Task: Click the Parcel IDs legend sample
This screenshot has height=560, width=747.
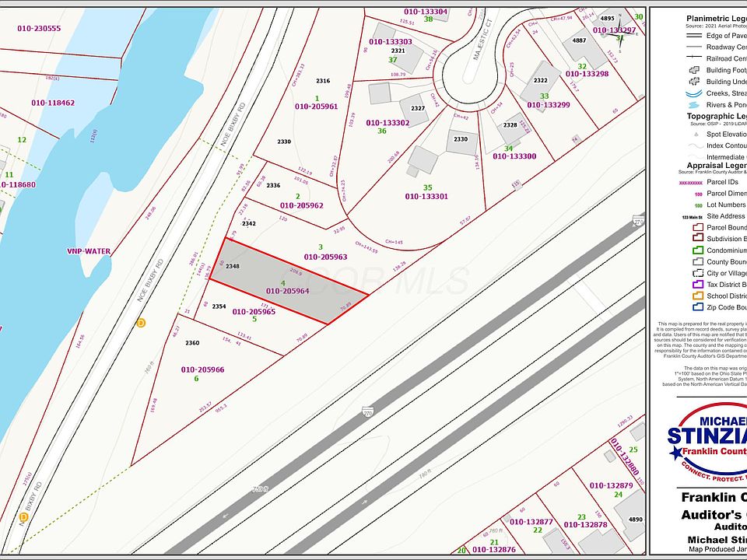Action: click(691, 182)
